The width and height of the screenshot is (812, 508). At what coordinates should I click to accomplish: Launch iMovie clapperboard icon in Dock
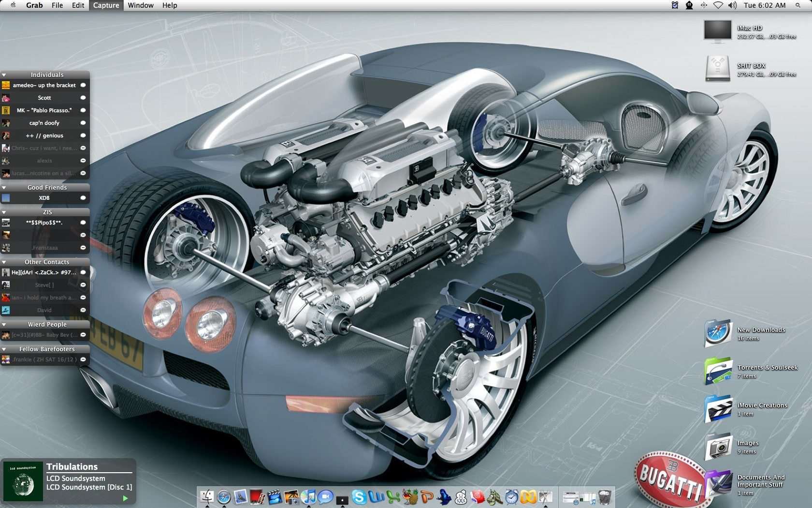click(x=275, y=496)
